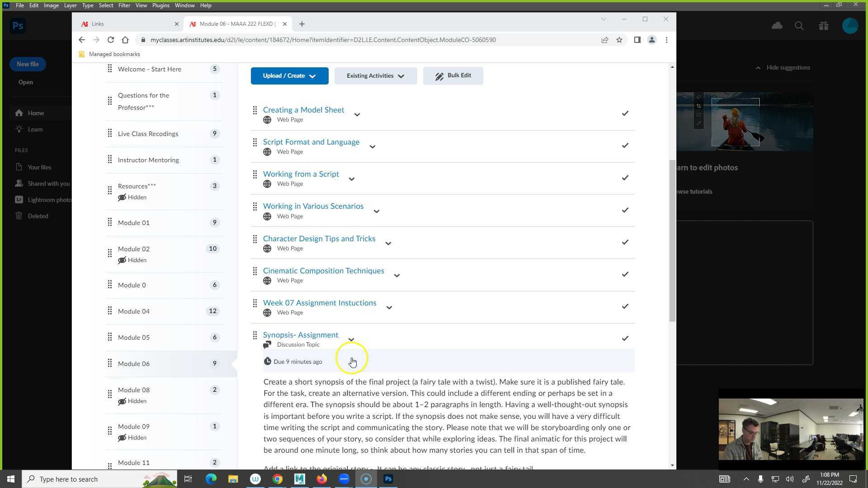This screenshot has height=488, width=868.
Task: Click the page vertical scrollbar thumb
Action: pyautogui.click(x=672, y=239)
